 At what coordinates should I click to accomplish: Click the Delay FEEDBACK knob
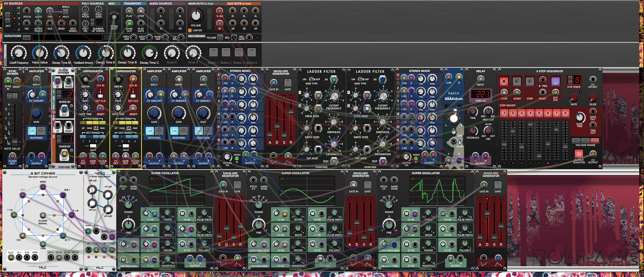(x=473, y=131)
